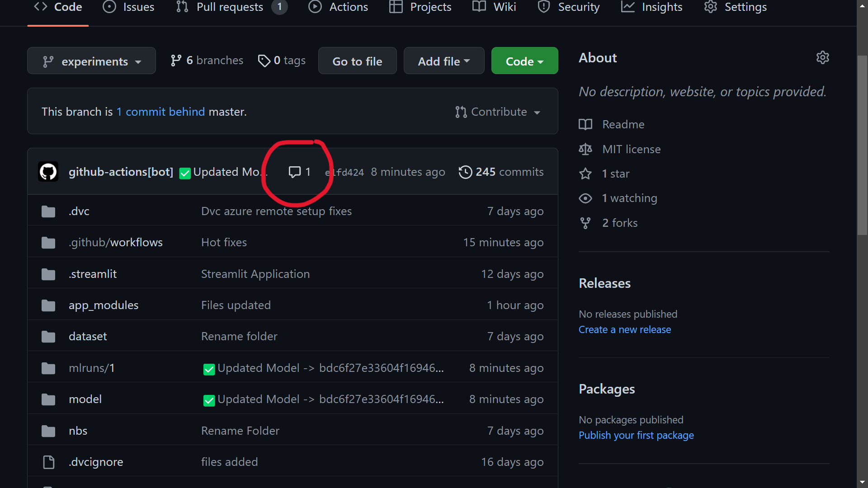Click the commit comment bubble icon
Image resolution: width=868 pixels, height=488 pixels.
295,172
